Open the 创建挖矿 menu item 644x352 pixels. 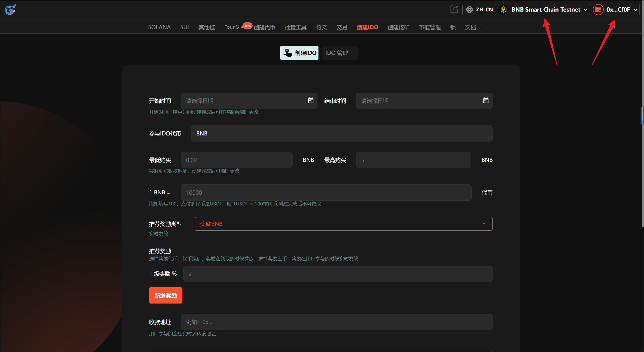pos(398,27)
